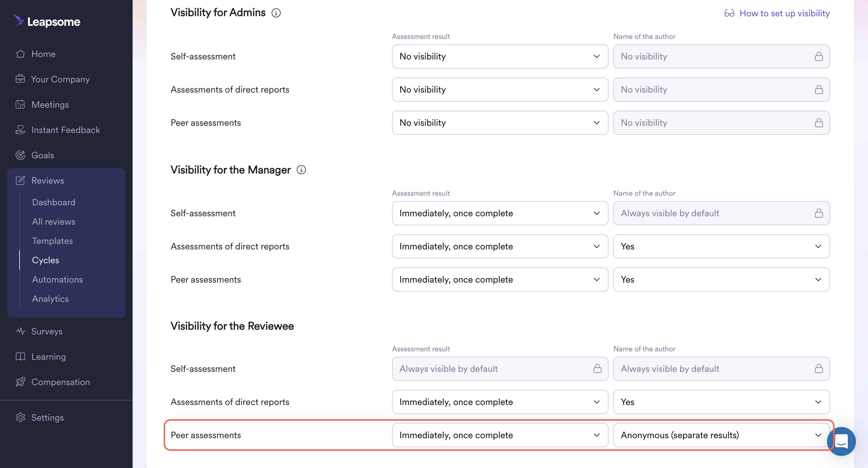
Task: Open Admins direct reports assessment result dropdown
Action: pyautogui.click(x=500, y=89)
